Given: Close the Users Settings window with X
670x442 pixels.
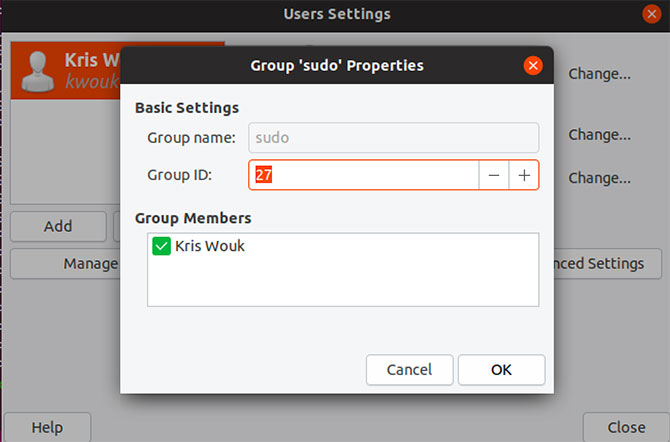Looking at the screenshot, I should tap(649, 14).
